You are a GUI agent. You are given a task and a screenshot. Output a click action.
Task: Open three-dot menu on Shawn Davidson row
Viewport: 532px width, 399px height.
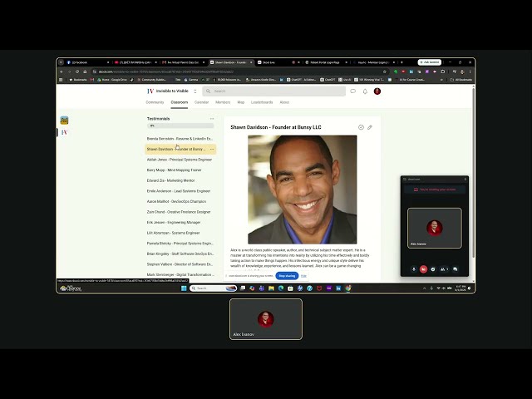(212, 150)
